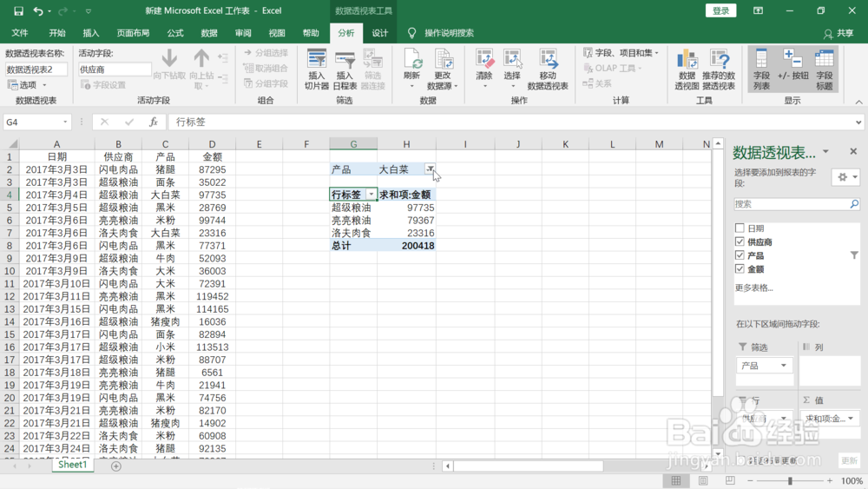Open the Options (选项) dropdown
This screenshot has height=489, width=868.
tap(44, 85)
